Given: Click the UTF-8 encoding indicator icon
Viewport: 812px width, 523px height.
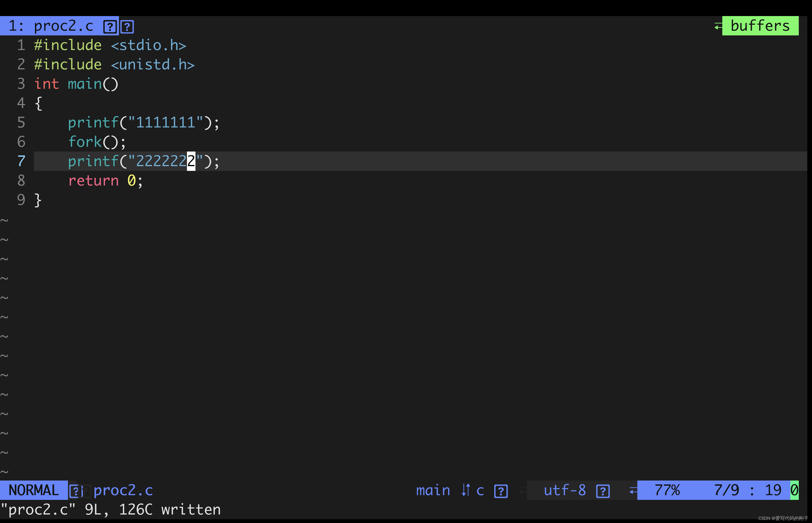Looking at the screenshot, I should (604, 490).
